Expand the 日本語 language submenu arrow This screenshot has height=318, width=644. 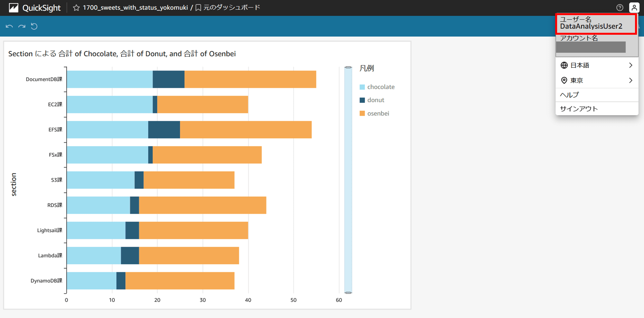point(630,65)
